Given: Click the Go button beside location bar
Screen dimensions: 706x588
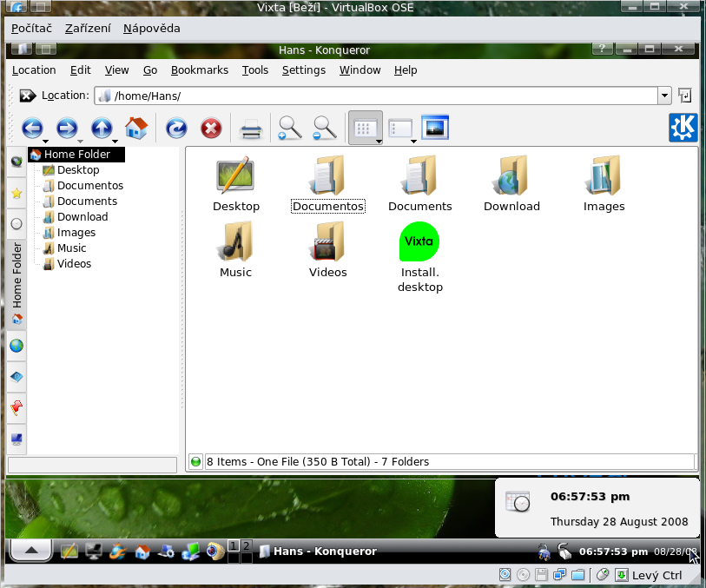Looking at the screenshot, I should [x=684, y=96].
